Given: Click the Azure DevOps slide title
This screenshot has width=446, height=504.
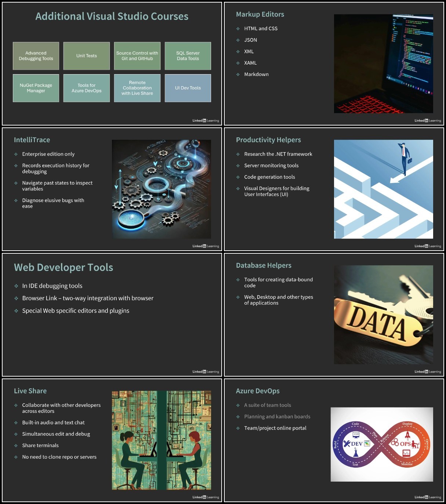Looking at the screenshot, I should coord(258,391).
